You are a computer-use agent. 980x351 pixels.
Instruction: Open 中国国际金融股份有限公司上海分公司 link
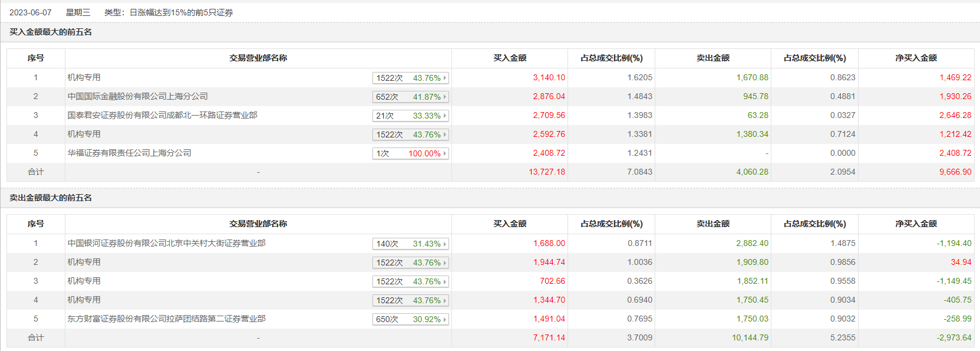[x=137, y=96]
